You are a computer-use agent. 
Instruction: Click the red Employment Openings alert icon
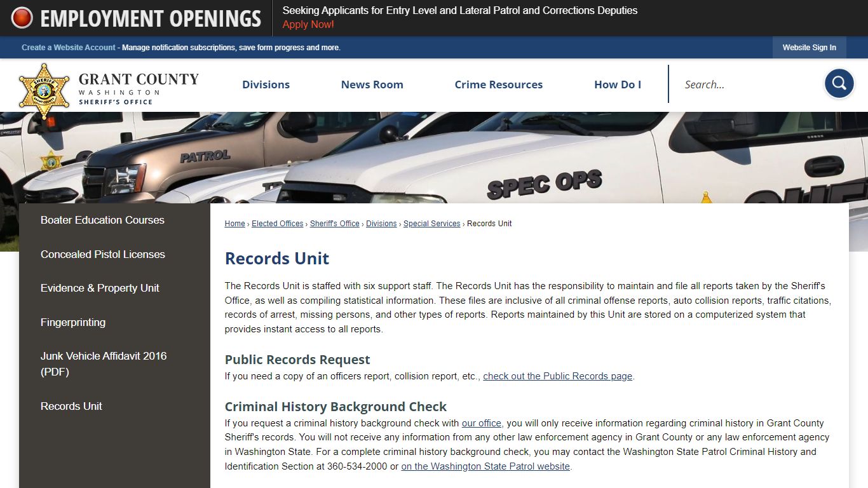pyautogui.click(x=22, y=18)
